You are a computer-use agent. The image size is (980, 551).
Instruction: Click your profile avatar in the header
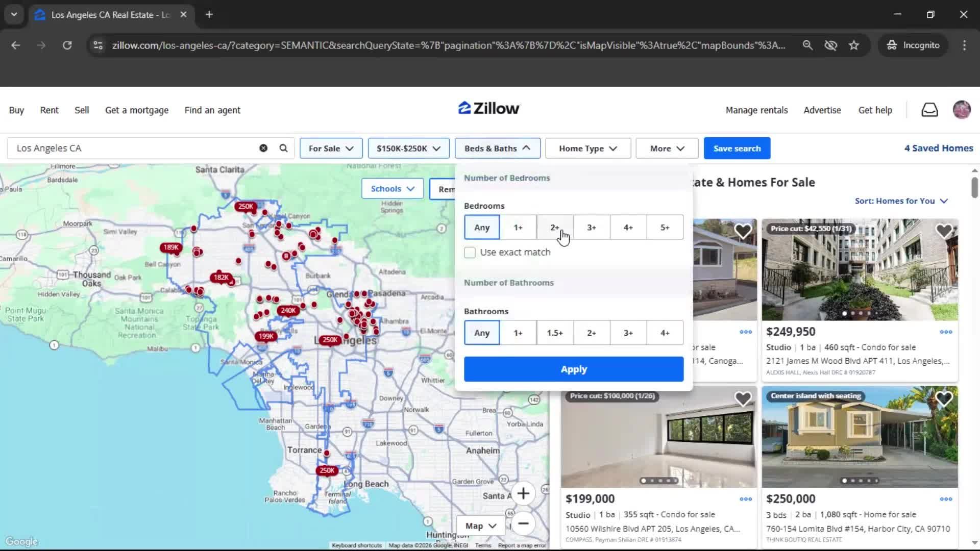(962, 110)
